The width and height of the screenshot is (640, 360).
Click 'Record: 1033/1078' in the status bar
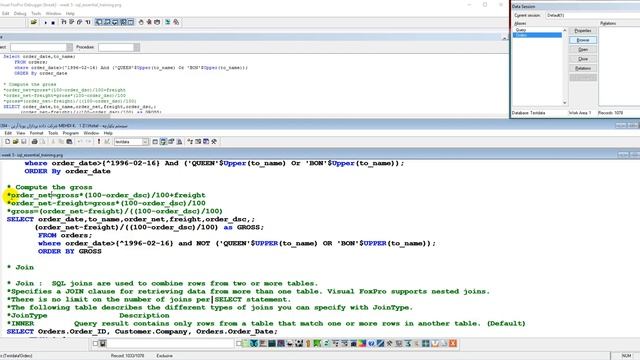[127, 356]
